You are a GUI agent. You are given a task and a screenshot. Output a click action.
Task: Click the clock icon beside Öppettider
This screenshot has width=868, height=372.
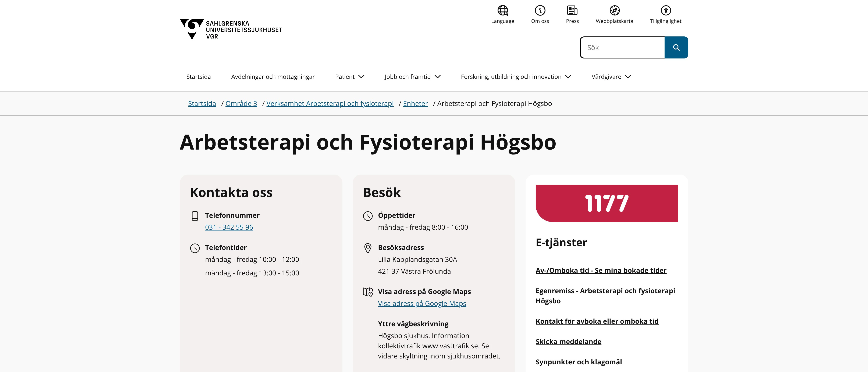[368, 216]
